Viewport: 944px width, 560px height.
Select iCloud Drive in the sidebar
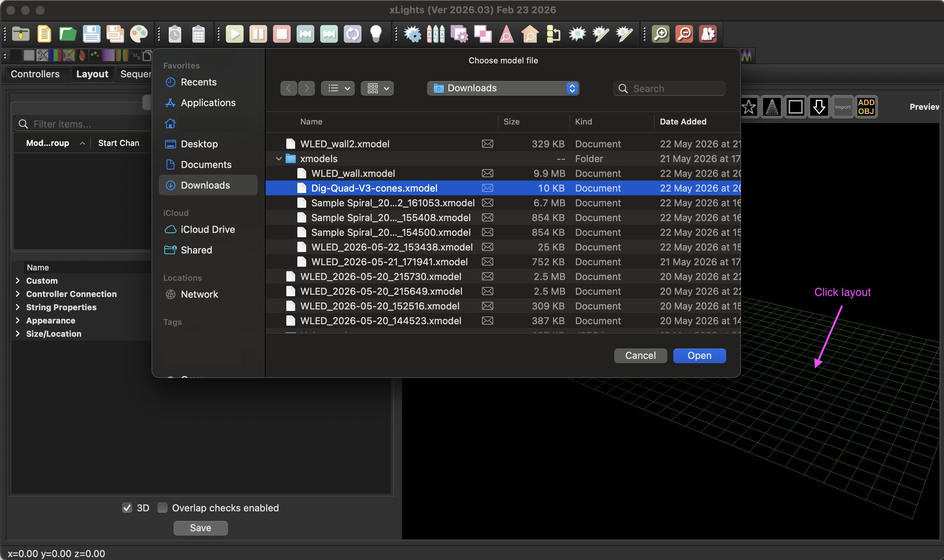point(208,230)
